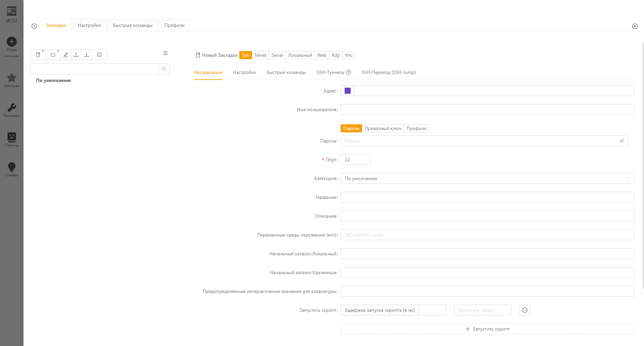Image resolution: width=644 pixels, height=346 pixels.
Task: Click the new category folder icon
Action: [x=53, y=55]
